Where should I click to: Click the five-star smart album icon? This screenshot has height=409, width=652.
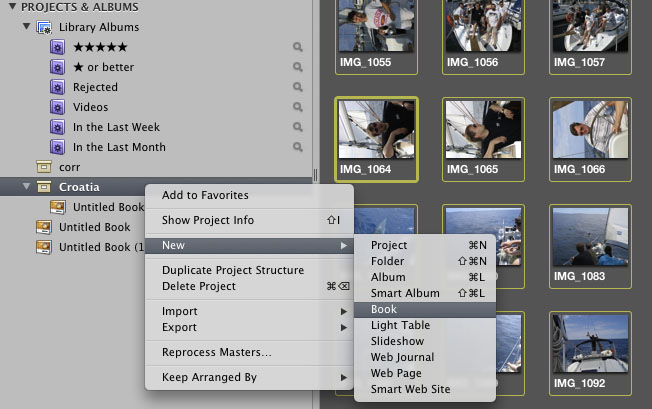point(57,47)
